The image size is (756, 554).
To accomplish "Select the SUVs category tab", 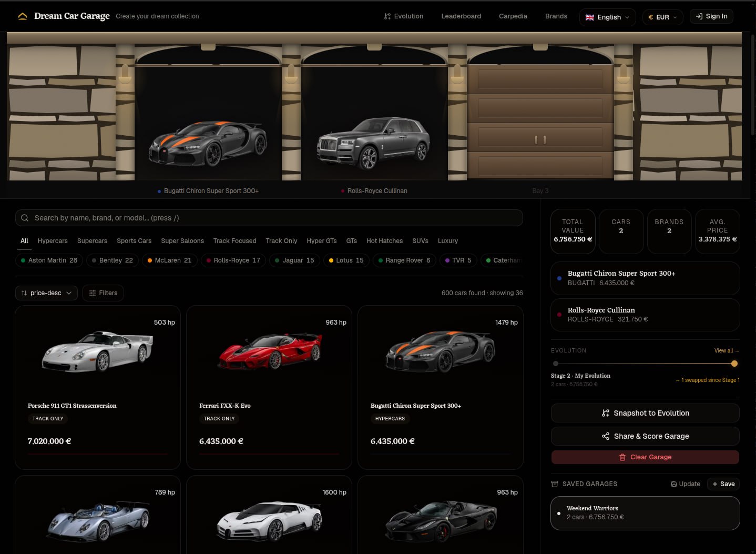I will [420, 241].
